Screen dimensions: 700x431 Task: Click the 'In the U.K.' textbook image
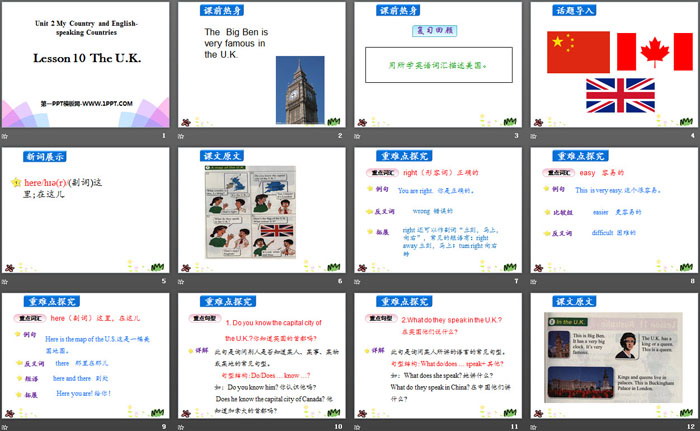(611, 365)
